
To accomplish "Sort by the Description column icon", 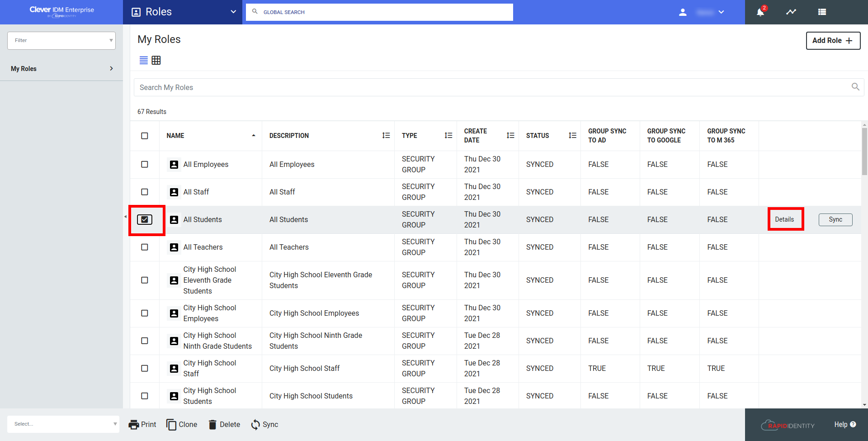I will (386, 135).
